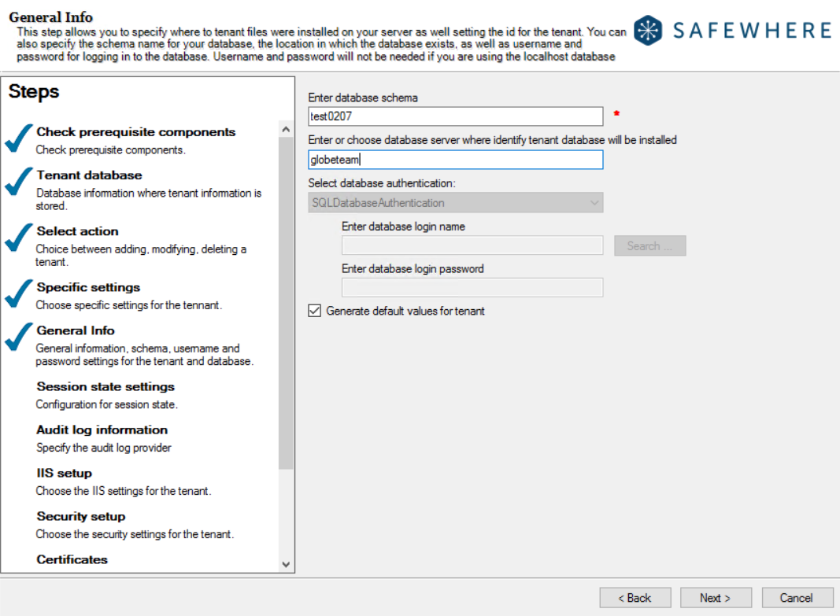Screen dimensions: 840x616
Task: Select the Certificates step
Action: click(72, 560)
